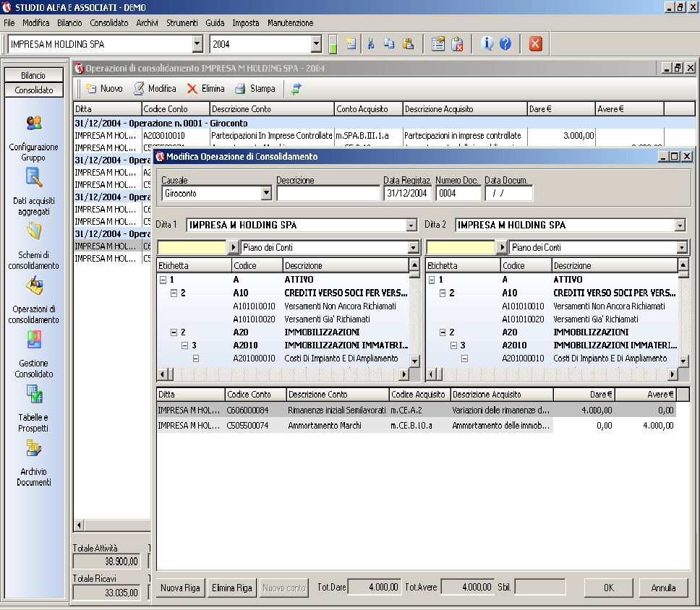This screenshot has height=610, width=700.
Task: Open the Ditta 1 company dropdown
Action: (x=411, y=225)
